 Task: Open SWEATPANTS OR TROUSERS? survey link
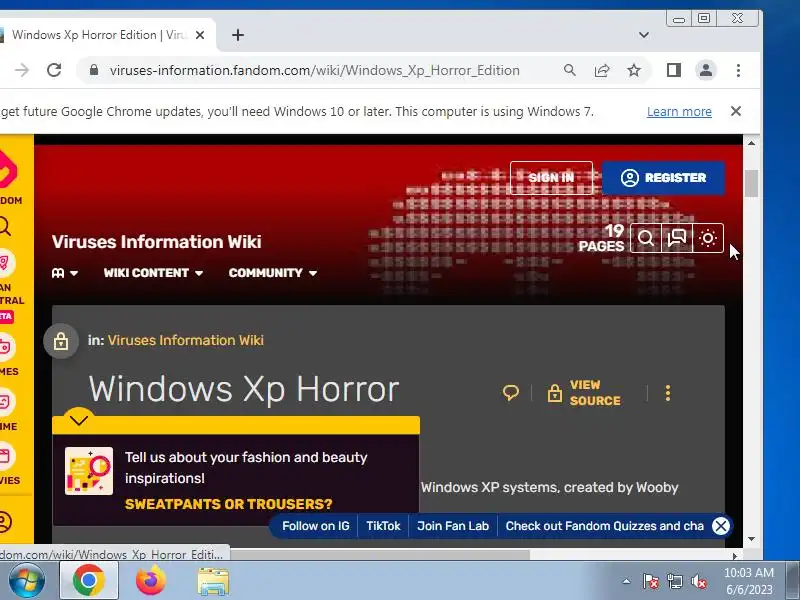tap(229, 504)
